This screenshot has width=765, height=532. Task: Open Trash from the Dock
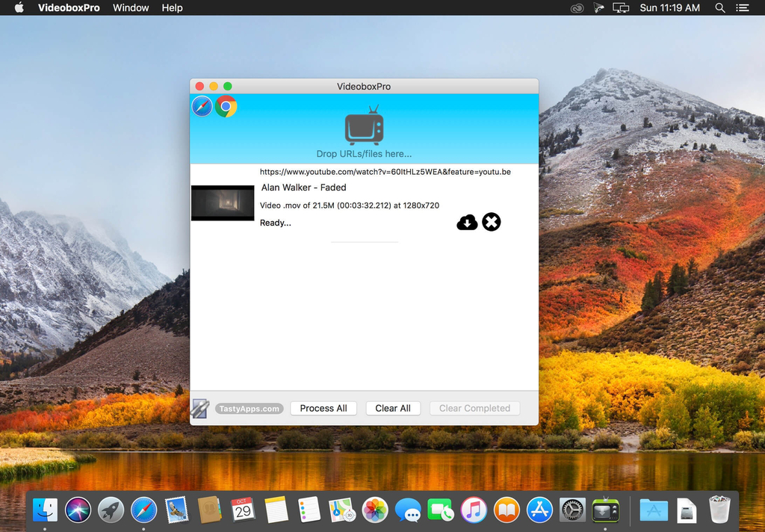(719, 510)
